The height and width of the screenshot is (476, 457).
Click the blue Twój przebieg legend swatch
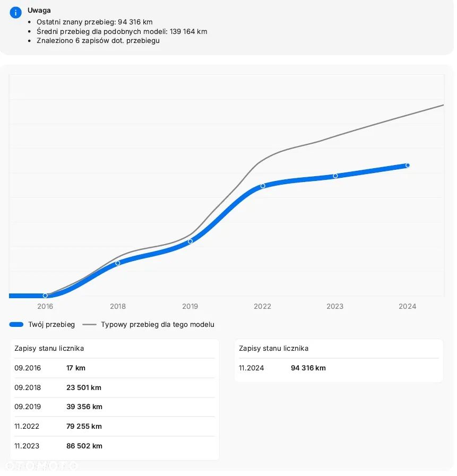16,324
